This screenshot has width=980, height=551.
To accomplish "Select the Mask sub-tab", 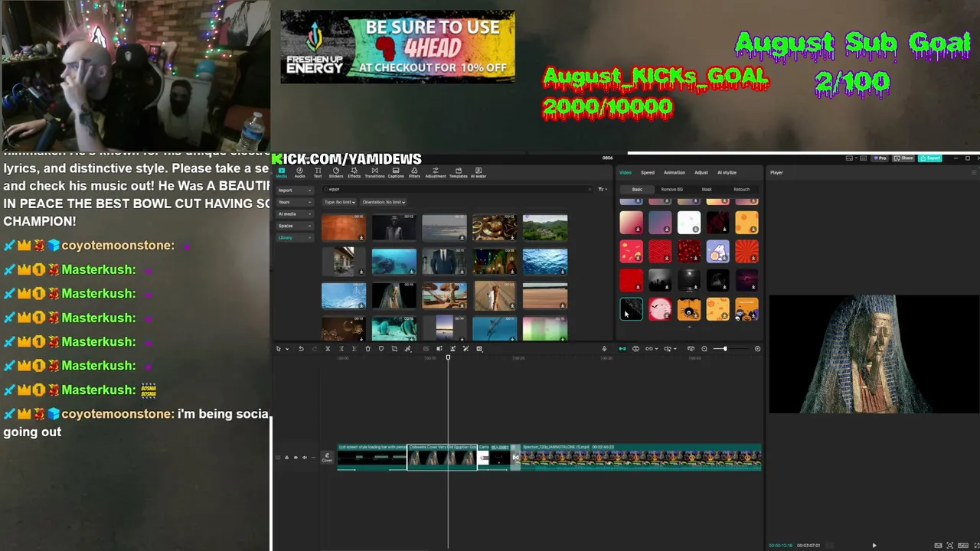I will pyautogui.click(x=707, y=189).
